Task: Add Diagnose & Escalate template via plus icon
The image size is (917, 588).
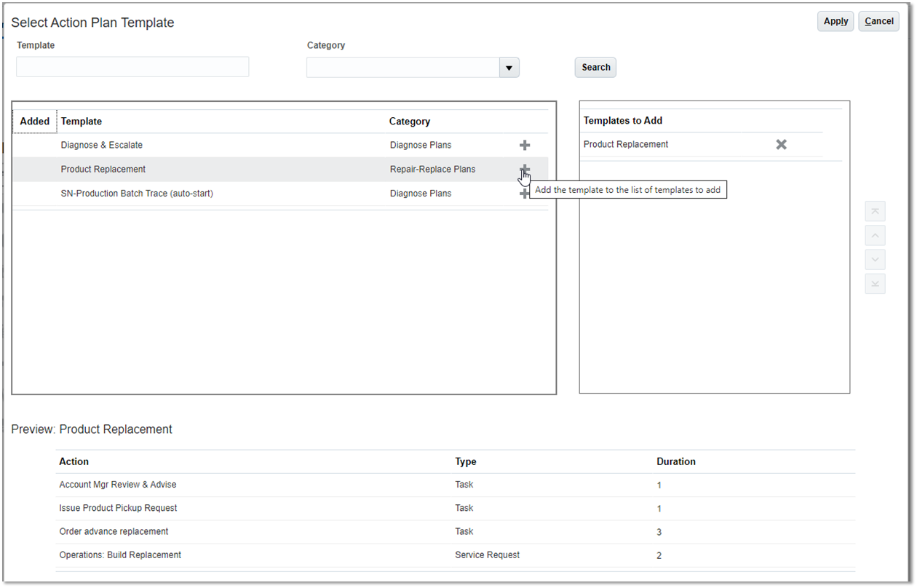Action: coord(524,146)
